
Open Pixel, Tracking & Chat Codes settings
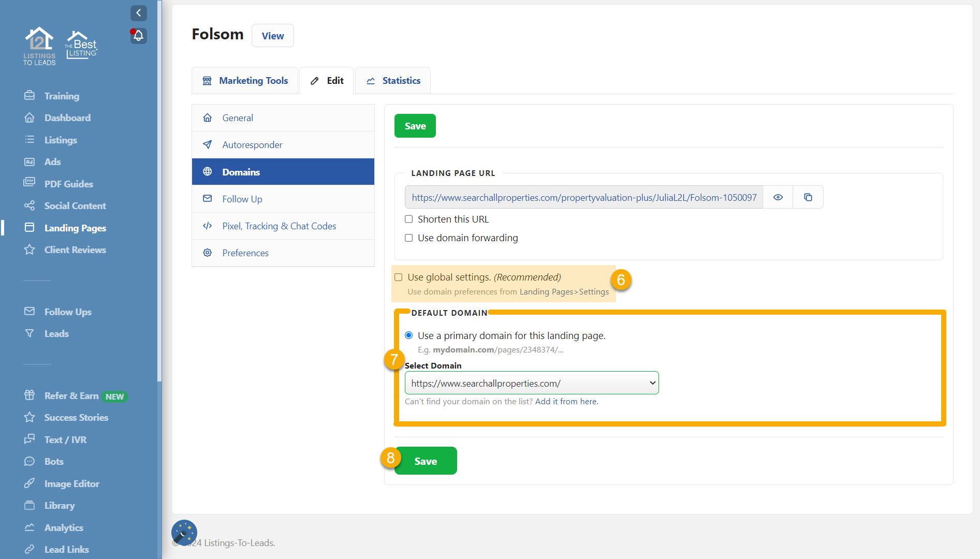[x=279, y=226]
